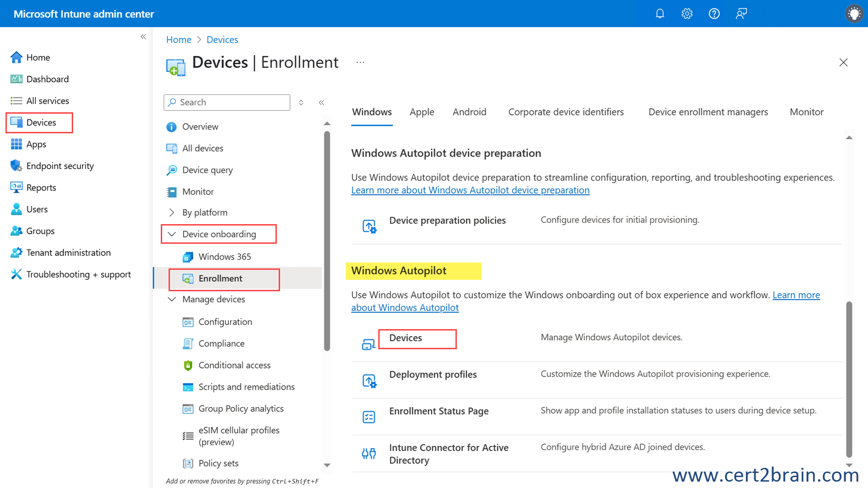Image resolution: width=868 pixels, height=488 pixels.
Task: Open the help question mark icon
Action: pyautogui.click(x=714, y=14)
